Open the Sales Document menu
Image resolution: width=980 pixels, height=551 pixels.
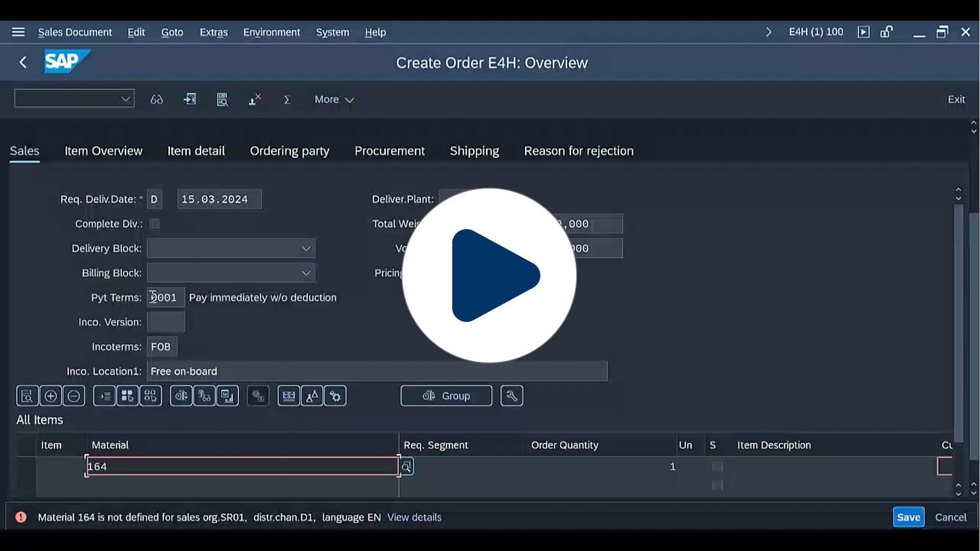tap(75, 32)
